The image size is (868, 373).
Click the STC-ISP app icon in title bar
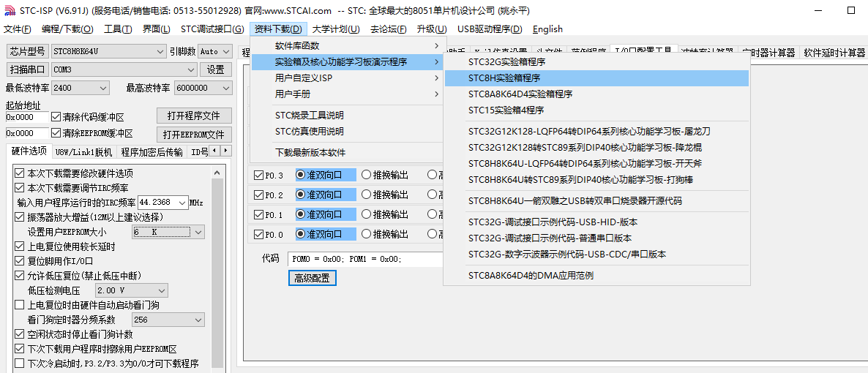tap(10, 10)
